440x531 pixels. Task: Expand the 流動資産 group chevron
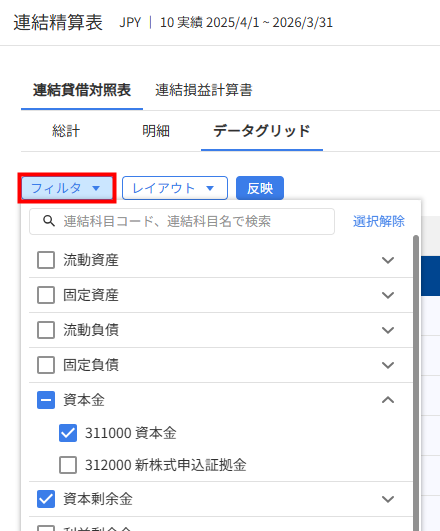coord(388,260)
